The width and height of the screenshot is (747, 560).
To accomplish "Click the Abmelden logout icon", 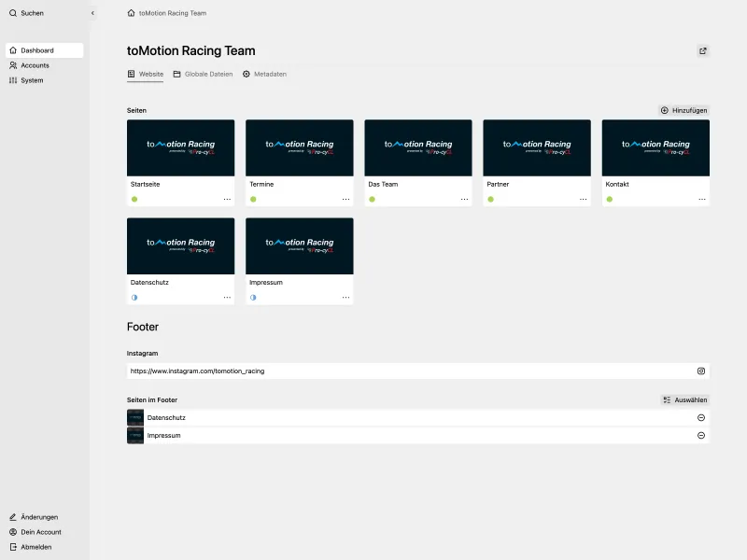I will click(x=13, y=547).
